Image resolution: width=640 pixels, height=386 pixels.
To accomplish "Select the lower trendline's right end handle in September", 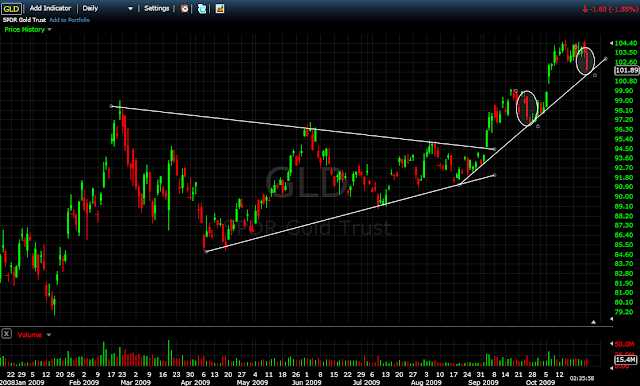I will pyautogui.click(x=495, y=175).
